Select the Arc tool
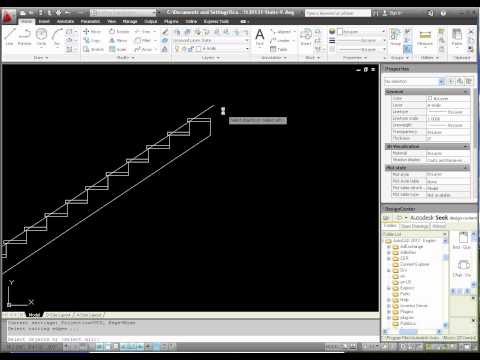 coord(57,37)
